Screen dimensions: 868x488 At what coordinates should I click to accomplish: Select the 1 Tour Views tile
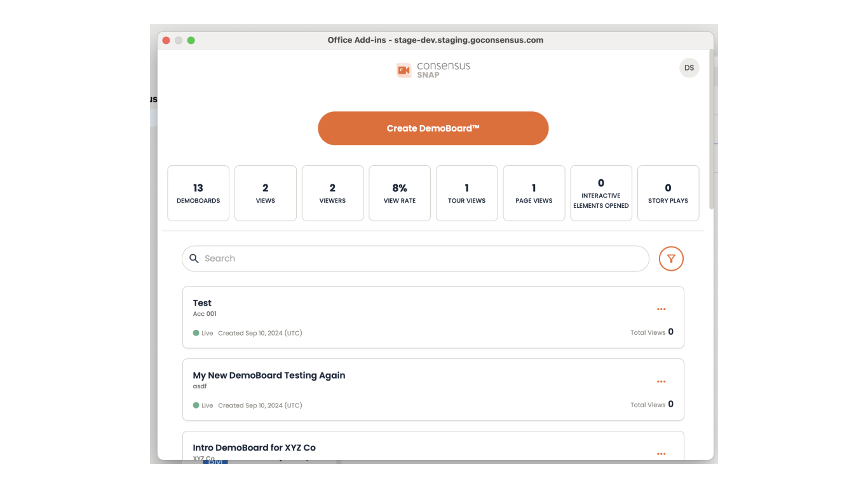click(466, 193)
